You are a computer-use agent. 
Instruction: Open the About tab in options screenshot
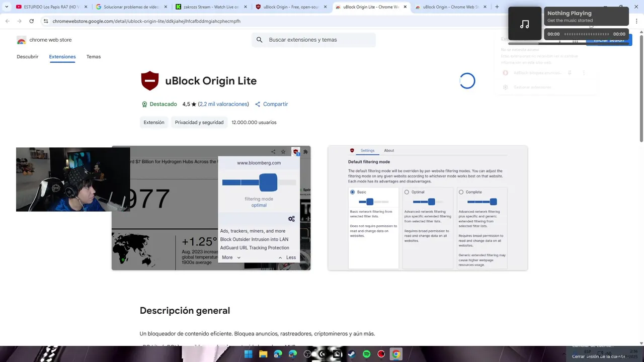[389, 151]
